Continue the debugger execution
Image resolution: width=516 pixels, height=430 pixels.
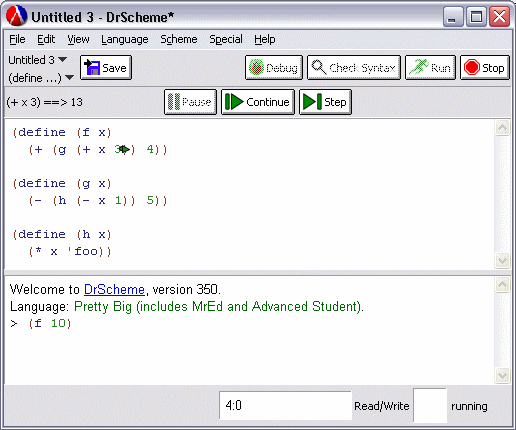(258, 102)
